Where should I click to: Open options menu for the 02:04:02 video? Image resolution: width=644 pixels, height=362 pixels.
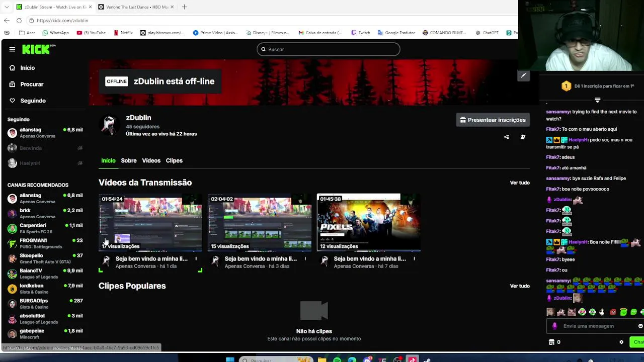pos(305,259)
